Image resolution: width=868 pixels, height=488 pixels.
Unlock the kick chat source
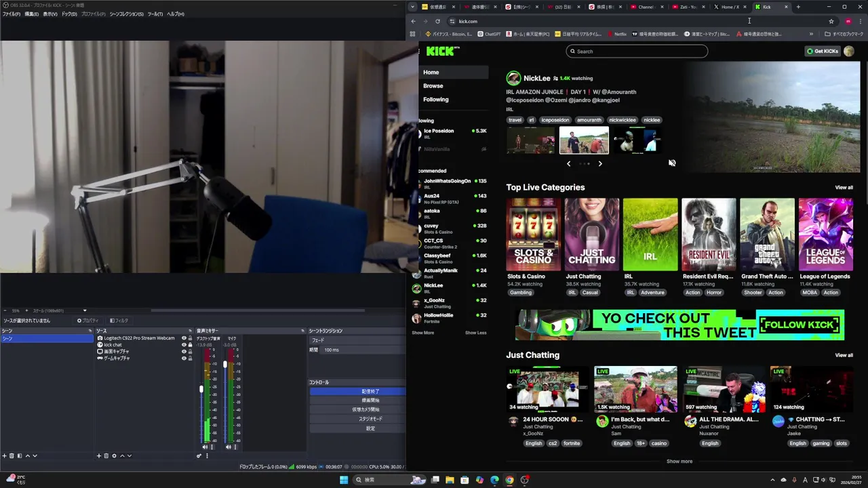(190, 344)
